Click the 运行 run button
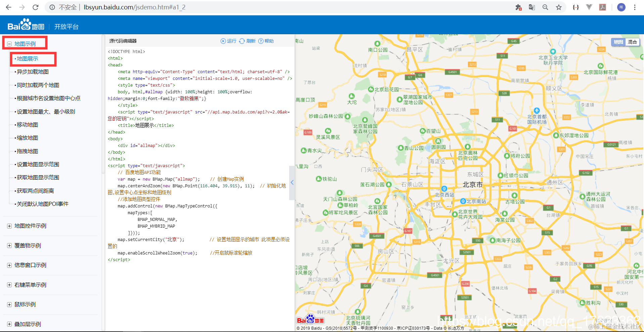Image resolution: width=644 pixels, height=332 pixels. 228,41
